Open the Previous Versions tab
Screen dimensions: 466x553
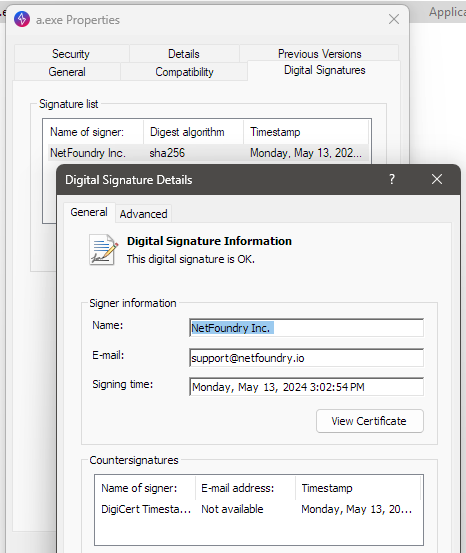pos(320,54)
